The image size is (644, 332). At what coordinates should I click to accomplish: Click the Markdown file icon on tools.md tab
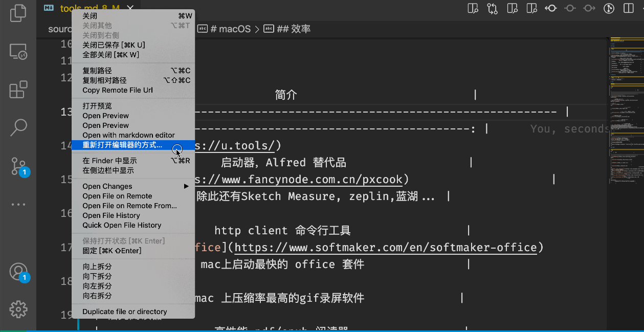pyautogui.click(x=49, y=8)
